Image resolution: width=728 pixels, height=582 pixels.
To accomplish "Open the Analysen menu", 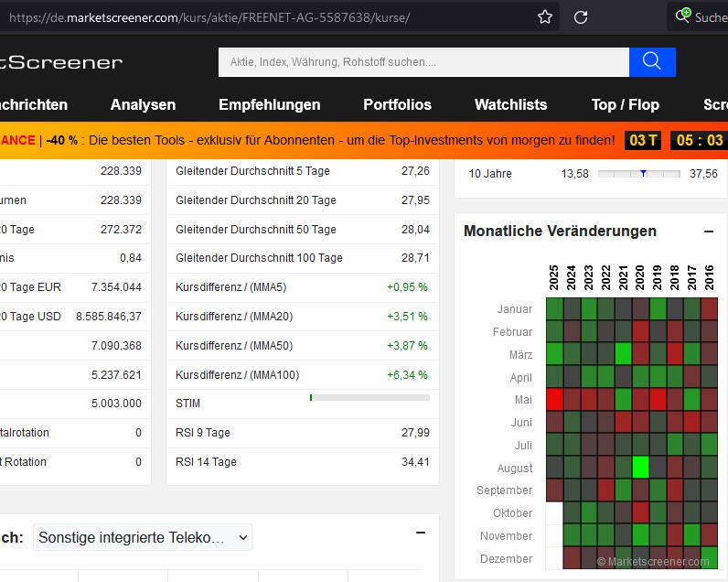I will click(143, 104).
